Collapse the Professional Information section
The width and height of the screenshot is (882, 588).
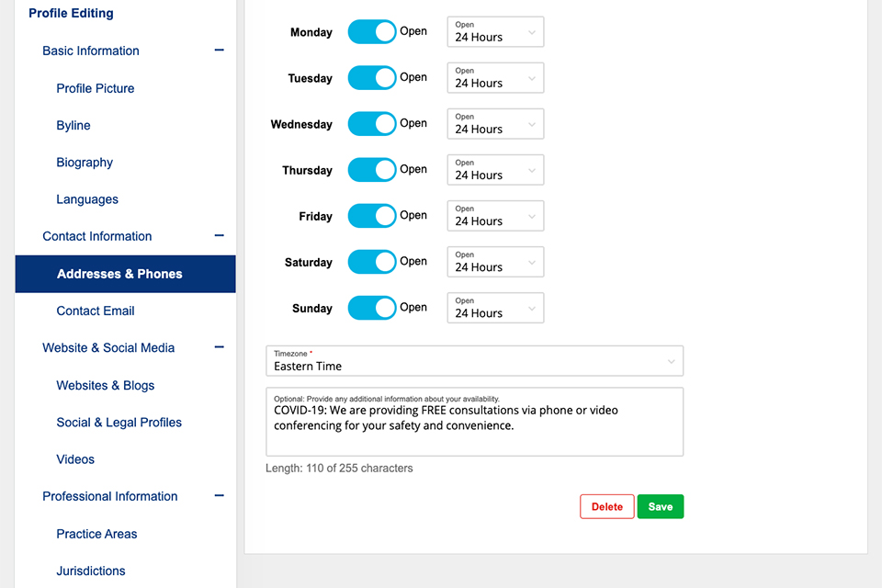pyautogui.click(x=219, y=496)
